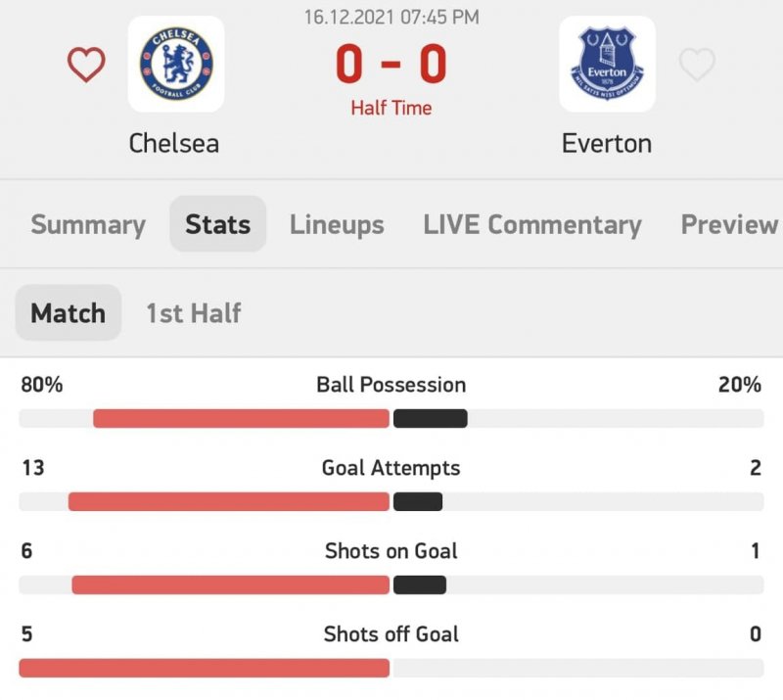Click the Ball Possession bar
This screenshot has height=700, width=783.
391,419
